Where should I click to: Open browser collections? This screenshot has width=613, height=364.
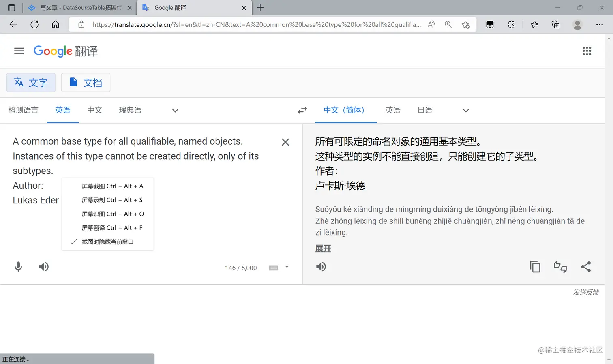(556, 24)
